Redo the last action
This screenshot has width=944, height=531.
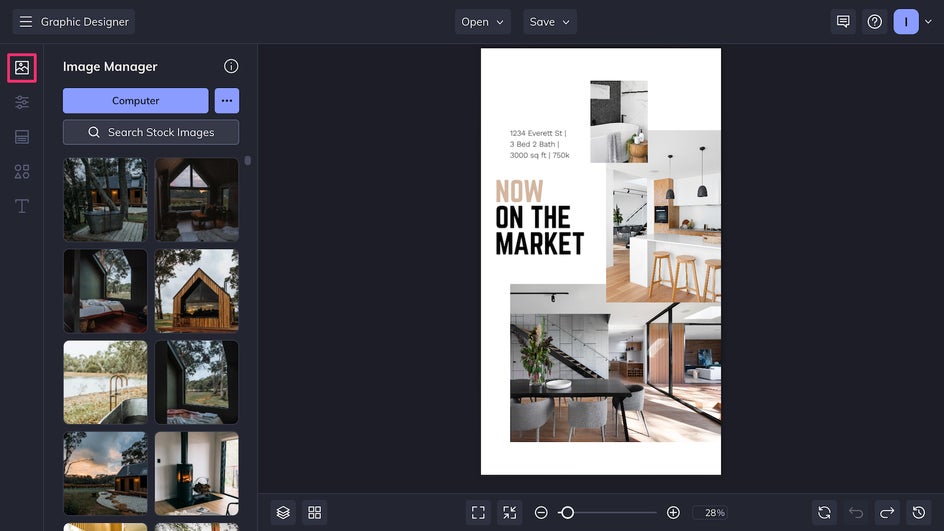pyautogui.click(x=887, y=512)
